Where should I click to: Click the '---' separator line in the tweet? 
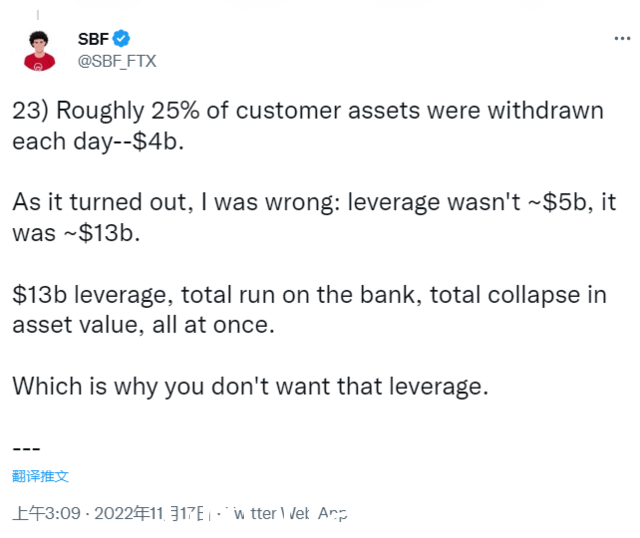[x=26, y=449]
